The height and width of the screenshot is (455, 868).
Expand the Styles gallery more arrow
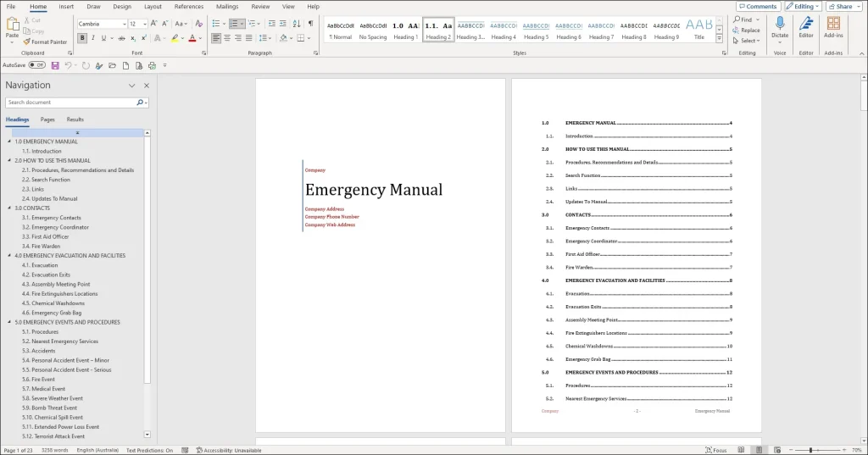click(719, 39)
